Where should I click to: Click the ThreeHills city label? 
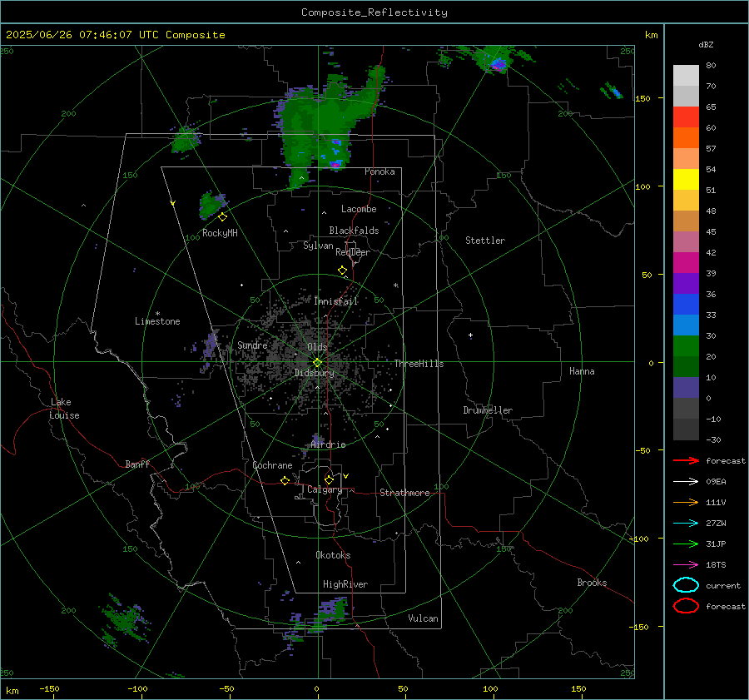(x=419, y=364)
